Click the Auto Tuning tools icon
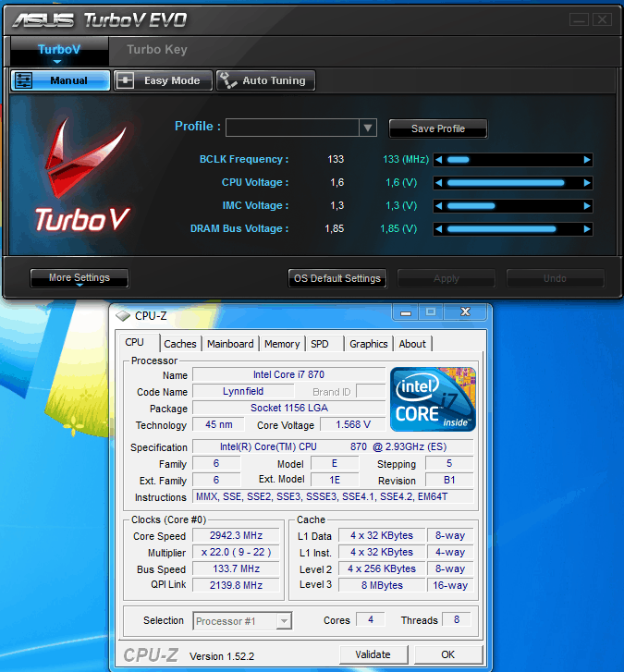624x672 pixels. coord(227,80)
